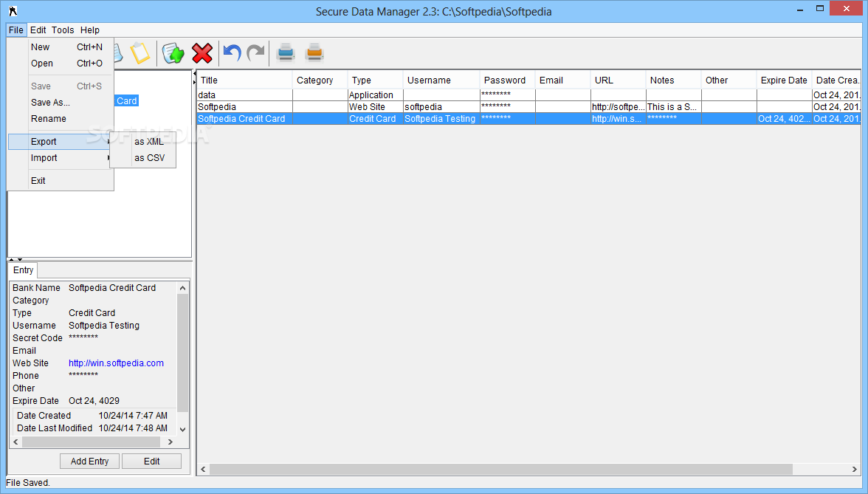The height and width of the screenshot is (494, 868).
Task: Click the Username column header
Action: point(441,80)
